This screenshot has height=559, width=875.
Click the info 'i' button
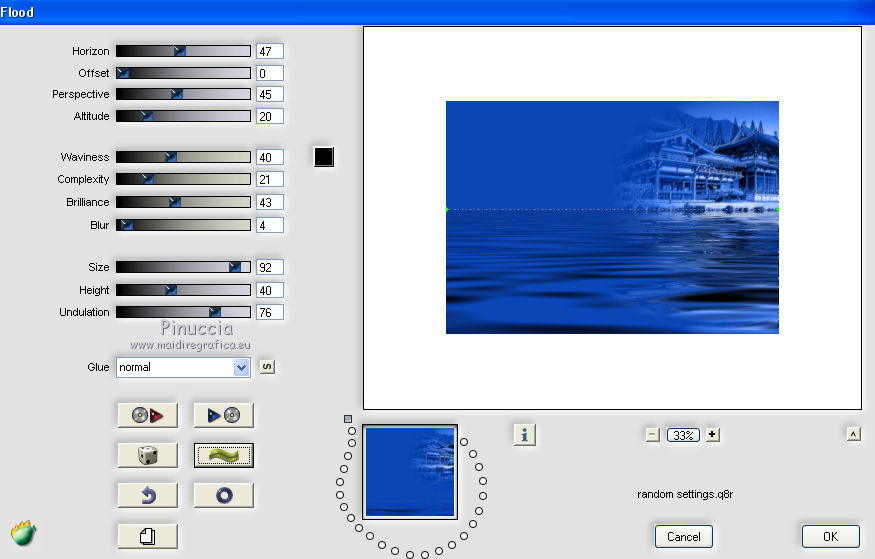[x=525, y=435]
